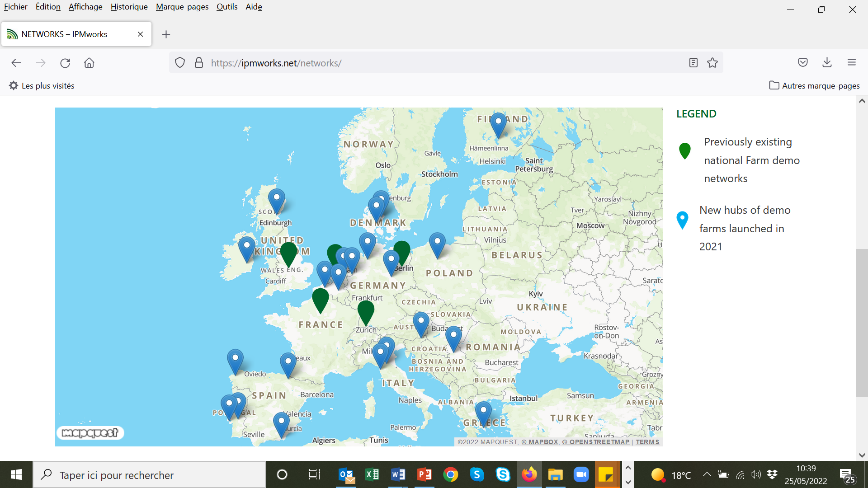Open new tab with plus button
This screenshot has width=868, height=488.
166,34
